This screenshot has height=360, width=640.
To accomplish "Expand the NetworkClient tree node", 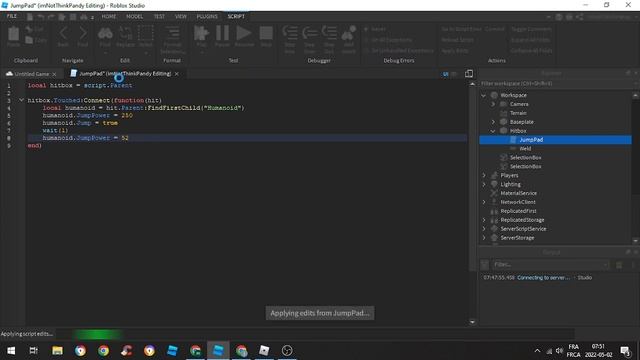I will point(484,202).
